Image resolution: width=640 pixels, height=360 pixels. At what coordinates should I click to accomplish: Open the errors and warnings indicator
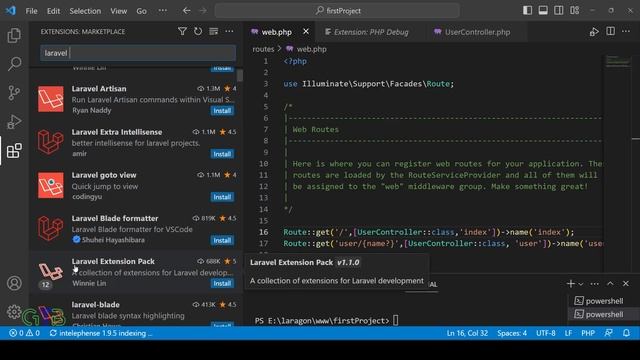click(24, 333)
